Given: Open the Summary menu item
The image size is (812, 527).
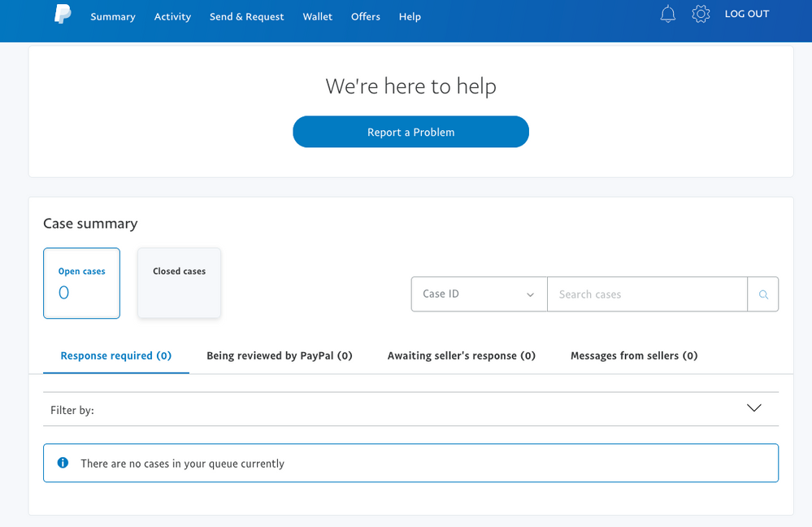Looking at the screenshot, I should [113, 16].
